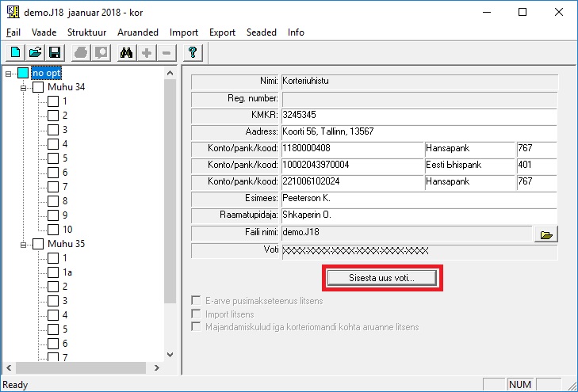
Task: Select the no opt tree label
Action: click(46, 73)
